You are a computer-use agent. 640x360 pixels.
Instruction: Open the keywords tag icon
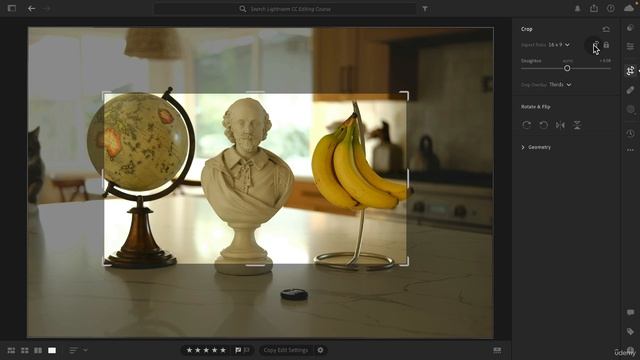click(630, 331)
